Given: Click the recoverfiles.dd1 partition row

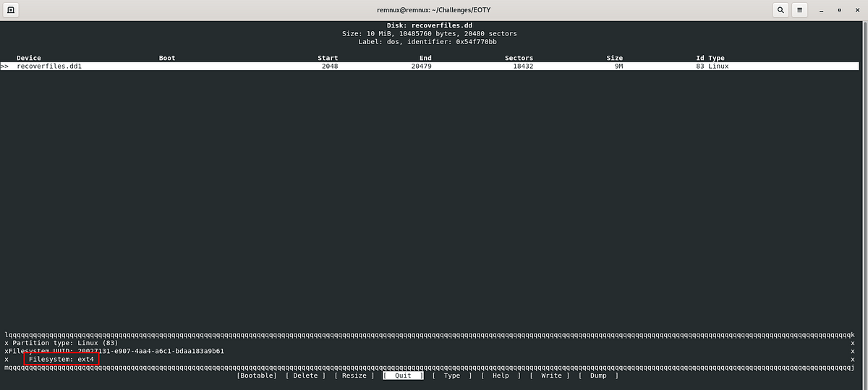Looking at the screenshot, I should point(430,66).
